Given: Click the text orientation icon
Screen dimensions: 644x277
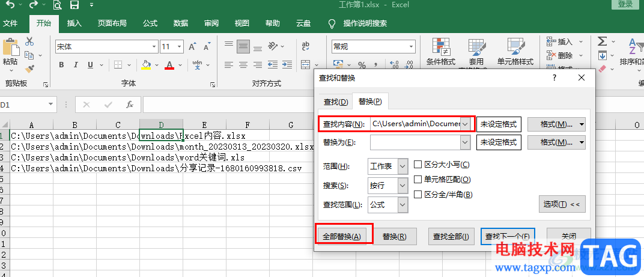Looking at the screenshot, I should pos(272,46).
